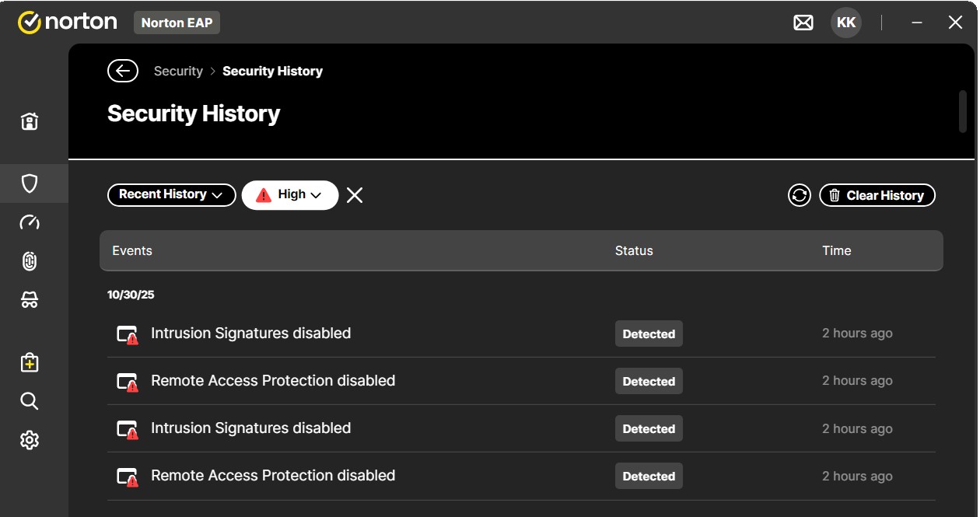Click the Norton EAP badge

(x=177, y=23)
